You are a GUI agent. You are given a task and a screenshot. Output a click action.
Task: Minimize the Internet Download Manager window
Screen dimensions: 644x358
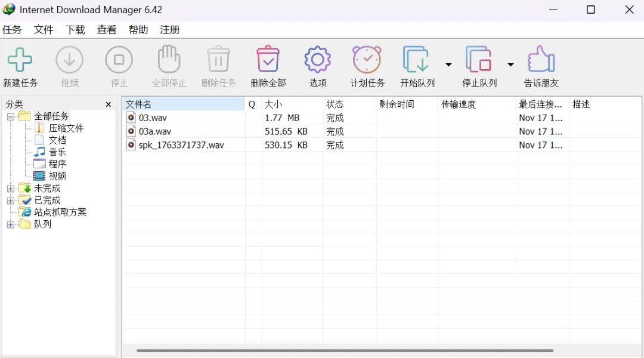(553, 10)
